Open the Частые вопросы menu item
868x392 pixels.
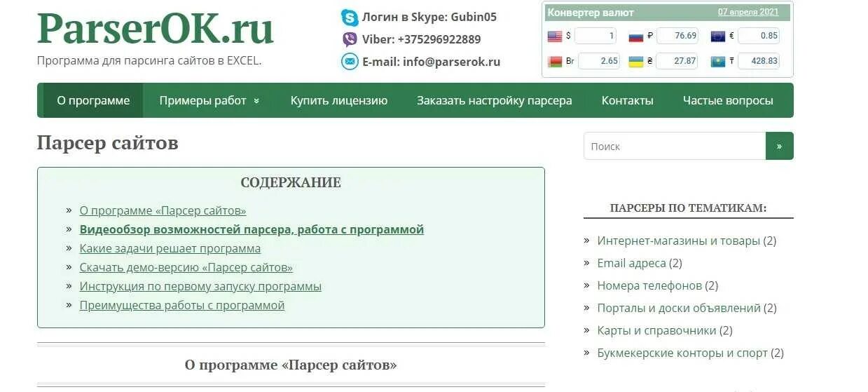click(x=728, y=100)
